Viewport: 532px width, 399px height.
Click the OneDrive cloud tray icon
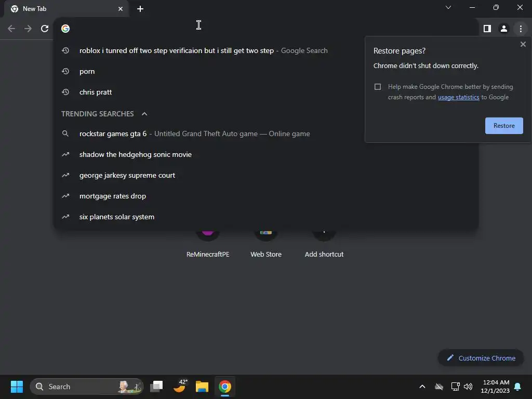[439, 387]
